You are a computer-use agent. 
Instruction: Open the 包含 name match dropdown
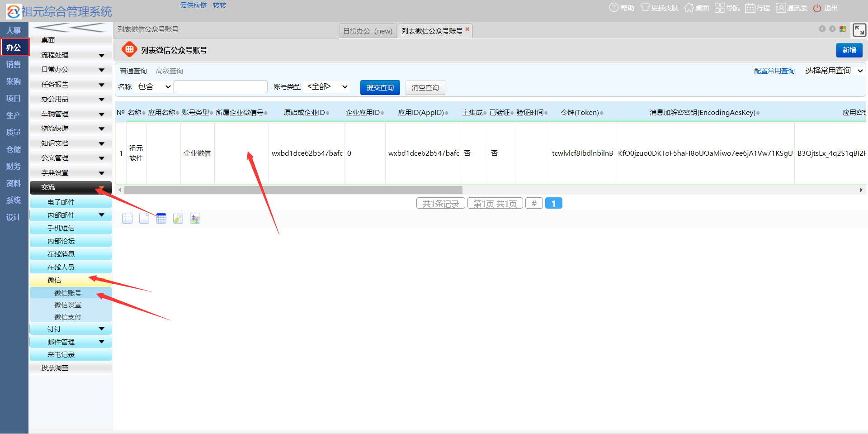coord(154,87)
